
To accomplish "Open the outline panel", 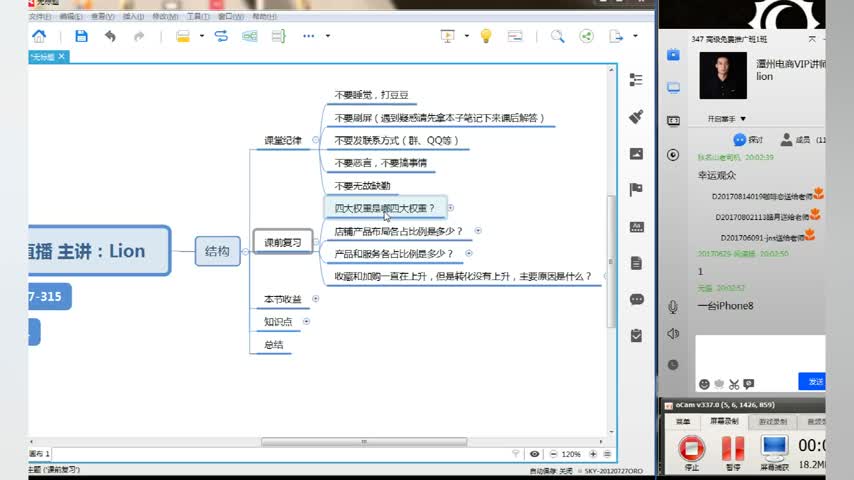I will [x=636, y=80].
